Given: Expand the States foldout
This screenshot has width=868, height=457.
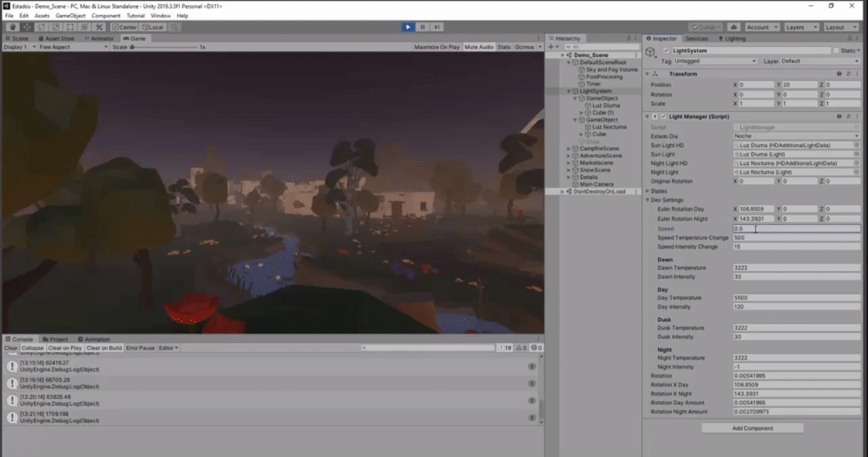Looking at the screenshot, I should [648, 191].
